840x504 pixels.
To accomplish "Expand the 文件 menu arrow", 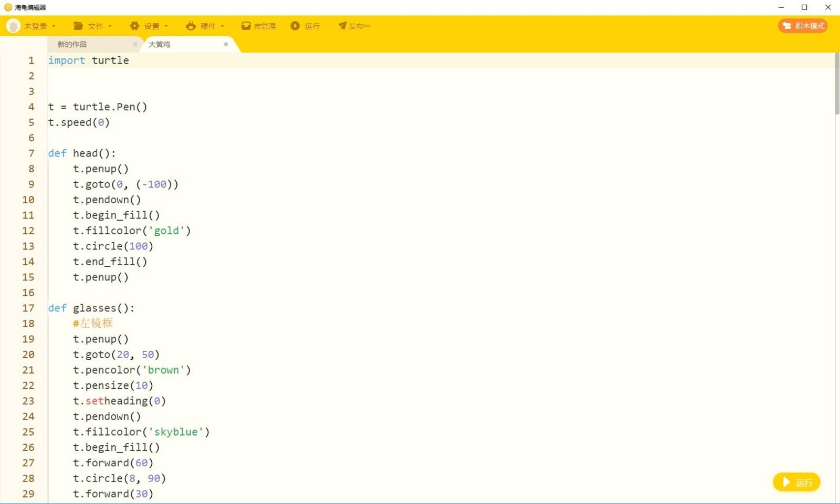I will 110,26.
